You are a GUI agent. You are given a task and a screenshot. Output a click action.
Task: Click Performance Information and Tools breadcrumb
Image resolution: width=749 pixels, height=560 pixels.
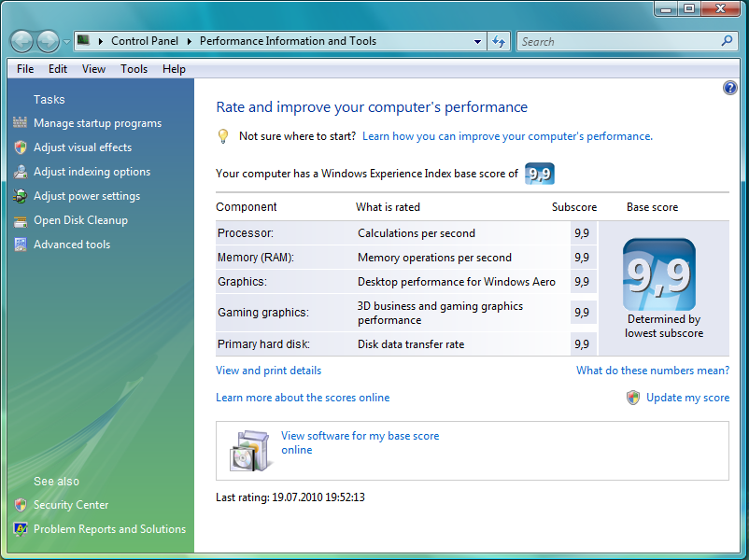[288, 41]
